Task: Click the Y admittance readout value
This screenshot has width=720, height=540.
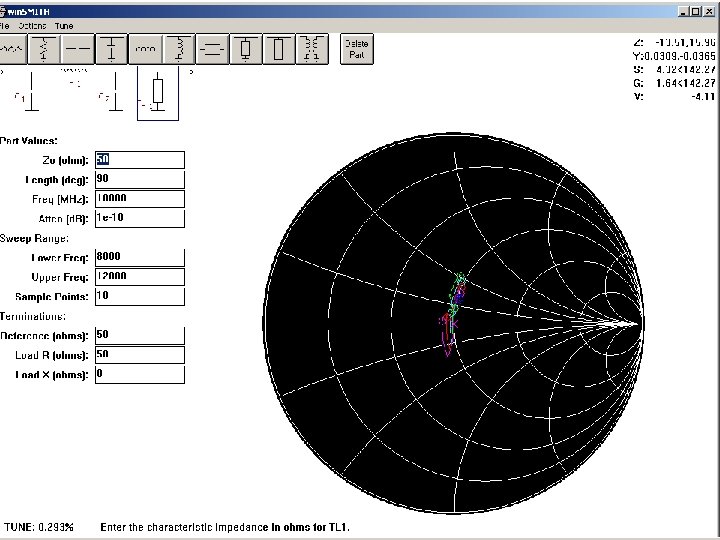Action: pos(678,56)
